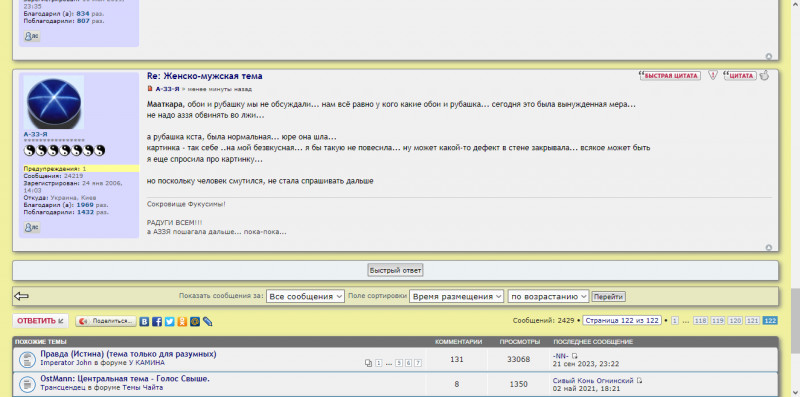Viewport: 800px width, 397px height.
Task: Click the left arrow icon in the sort bar
Action: tap(21, 296)
